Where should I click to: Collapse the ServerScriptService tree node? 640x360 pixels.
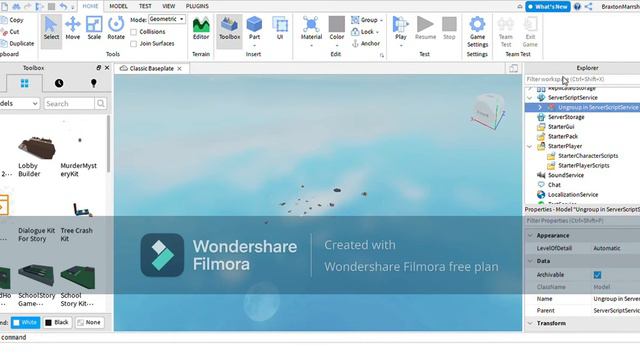click(x=530, y=98)
